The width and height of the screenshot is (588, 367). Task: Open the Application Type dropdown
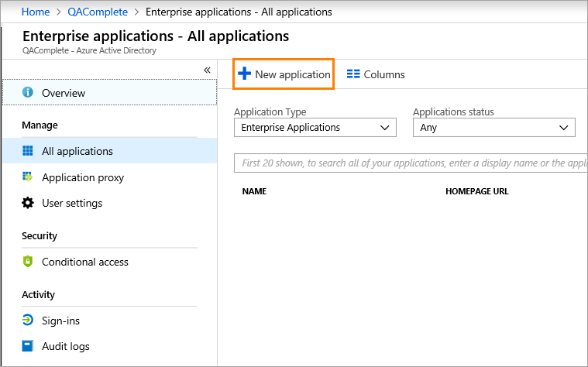315,128
